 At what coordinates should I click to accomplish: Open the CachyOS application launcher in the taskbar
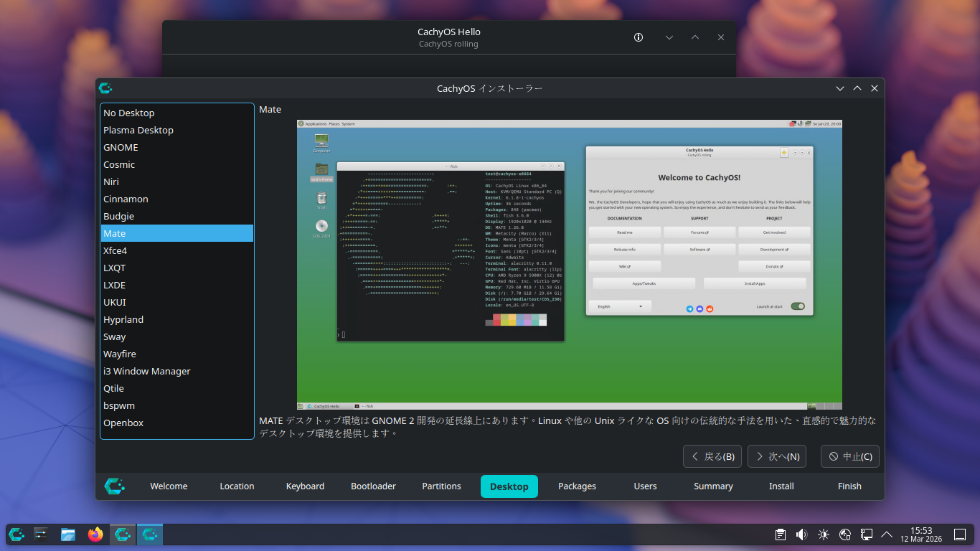(17, 534)
